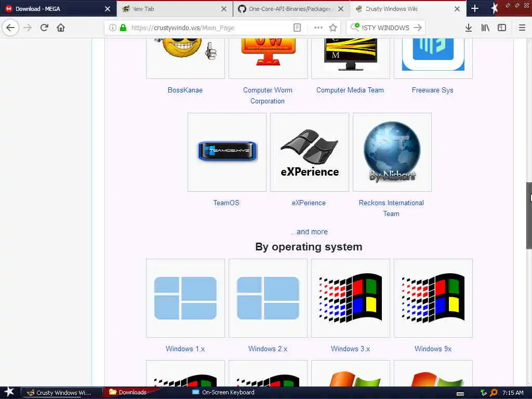Open the Windows 2.x link

coord(268,349)
